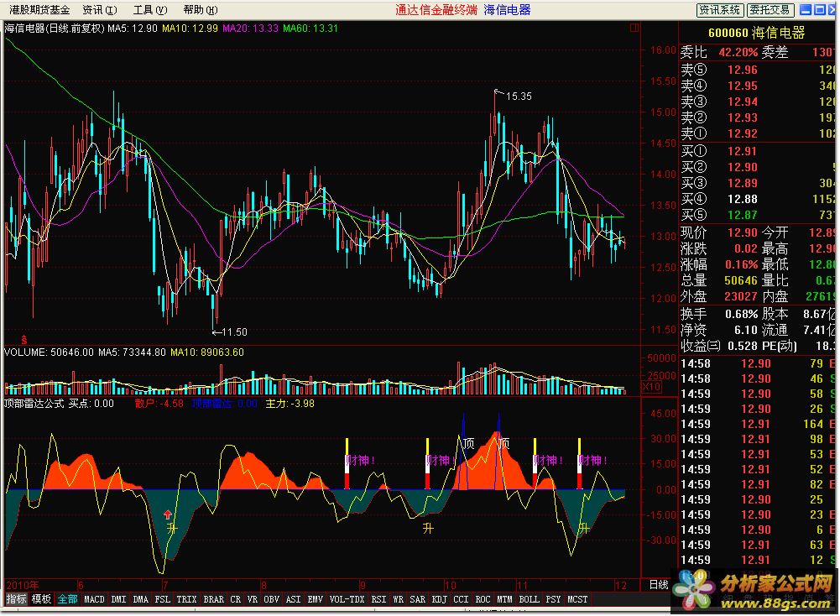Switch to the ASI indicator

pyautogui.click(x=293, y=599)
